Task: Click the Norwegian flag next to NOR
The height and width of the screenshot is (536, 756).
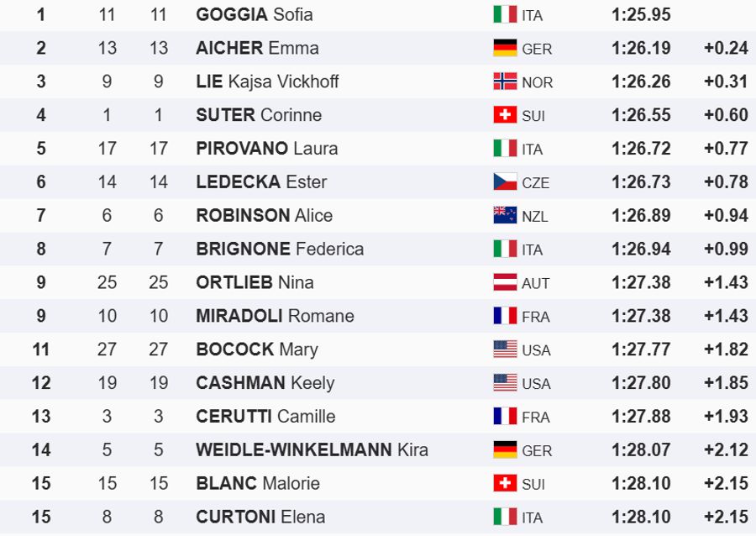Action: click(505, 81)
